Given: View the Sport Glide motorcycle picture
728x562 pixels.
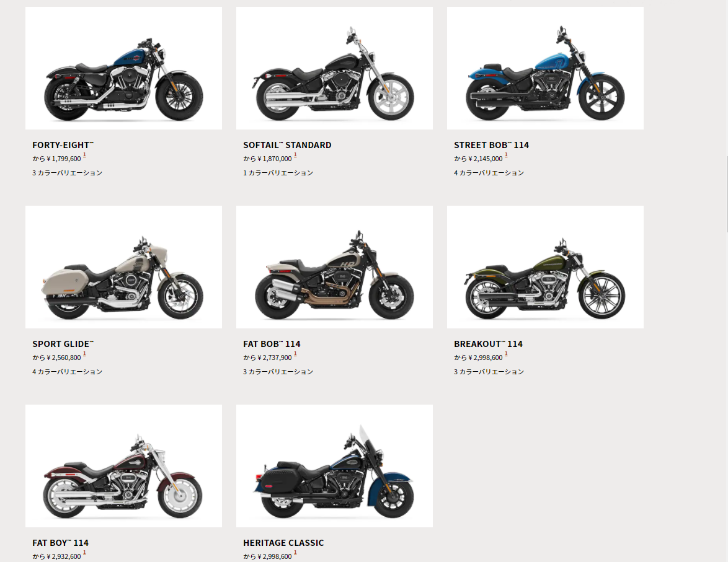Looking at the screenshot, I should tap(123, 267).
